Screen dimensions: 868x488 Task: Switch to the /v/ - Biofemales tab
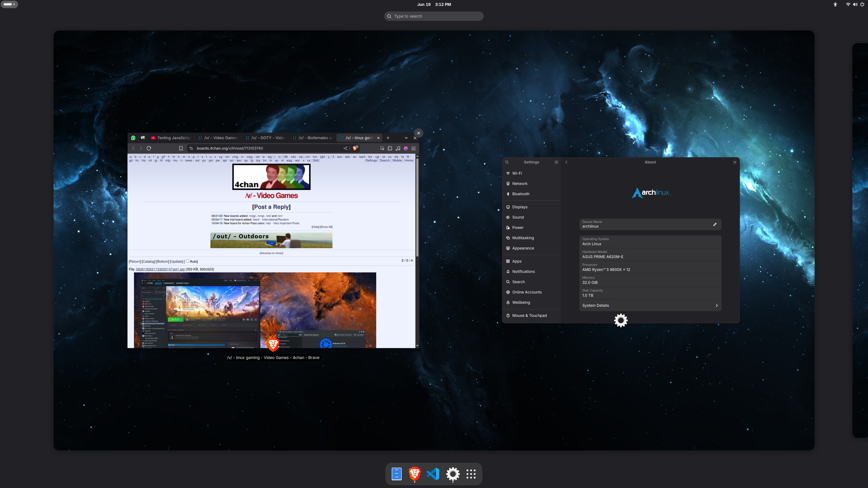click(313, 138)
